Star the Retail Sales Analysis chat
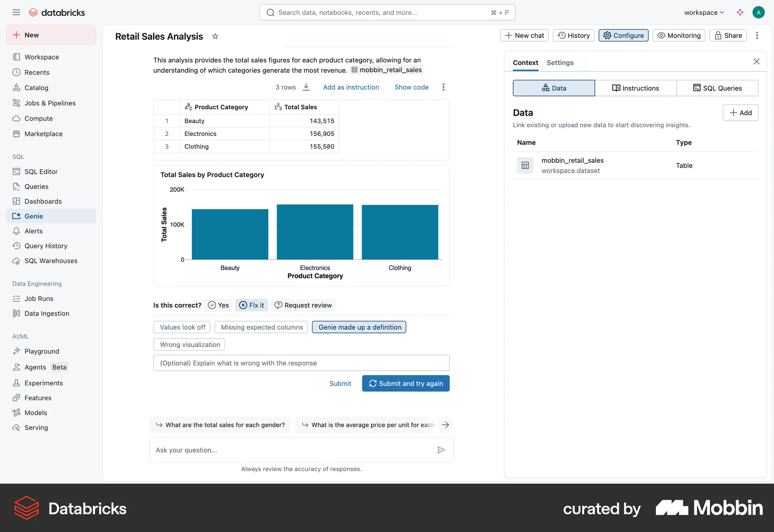The width and height of the screenshot is (774, 532). tap(215, 36)
